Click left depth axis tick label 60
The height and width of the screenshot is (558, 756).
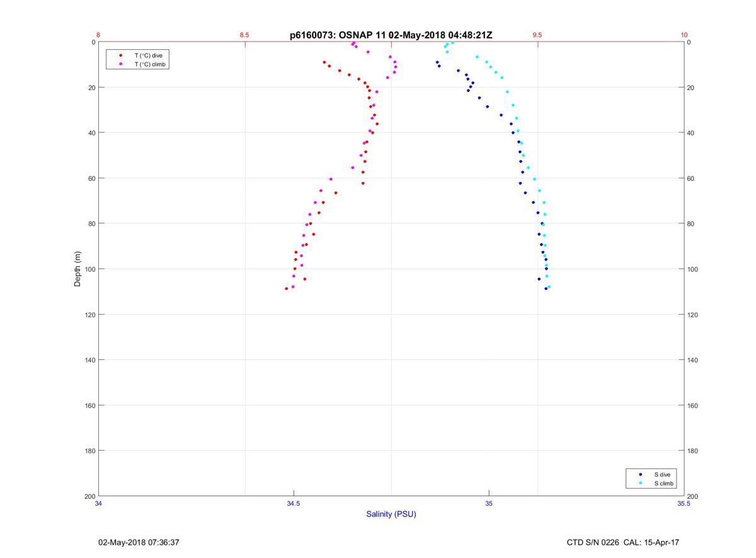(91, 178)
